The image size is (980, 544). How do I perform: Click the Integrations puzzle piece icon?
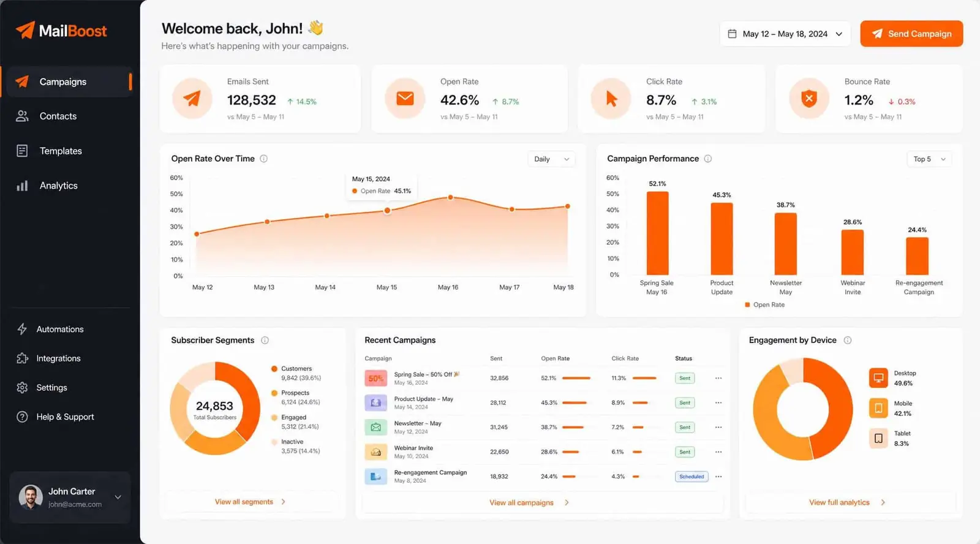click(22, 358)
